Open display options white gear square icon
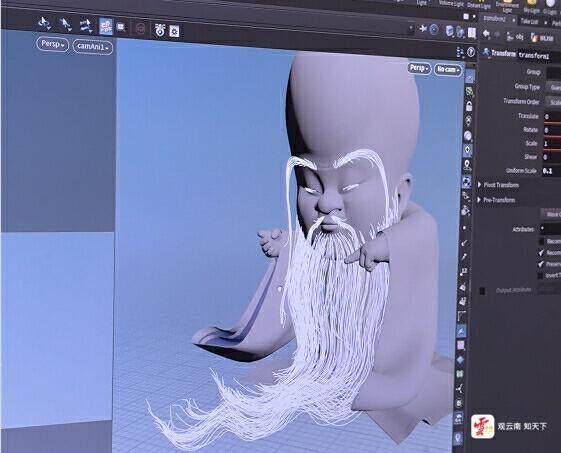 point(174,31)
